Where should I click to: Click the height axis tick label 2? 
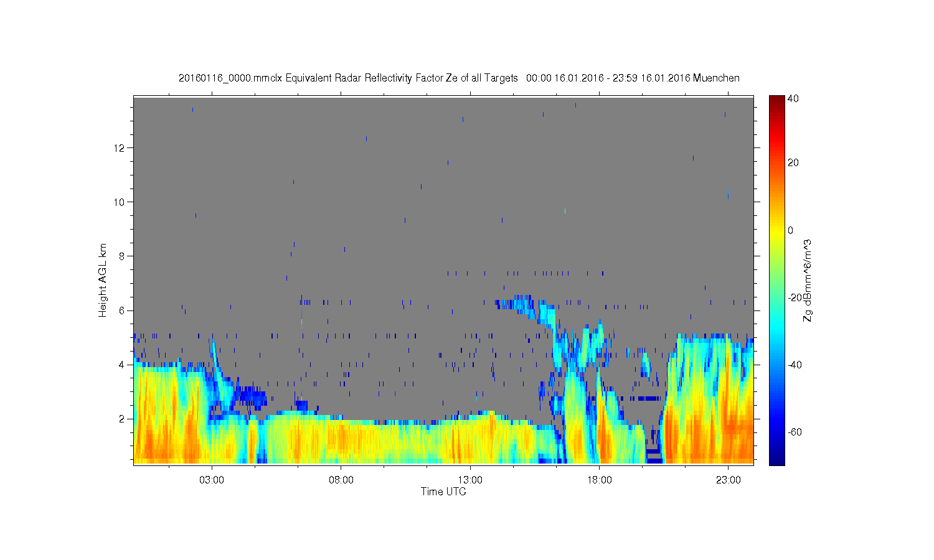[x=122, y=419]
